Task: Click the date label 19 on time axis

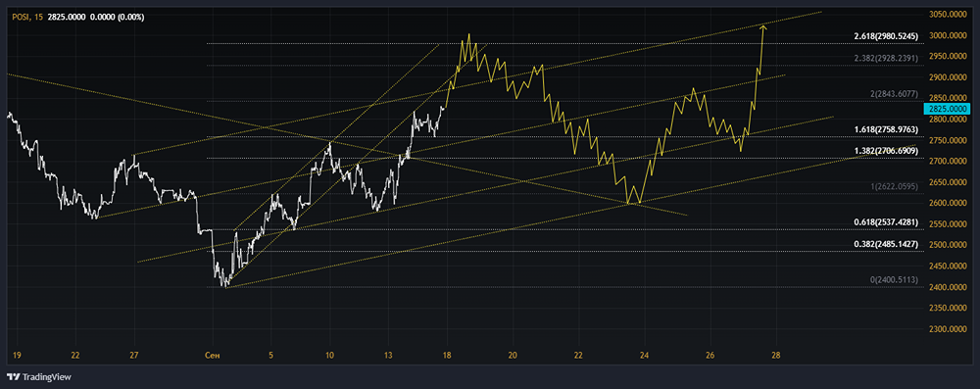Action: 17,356
